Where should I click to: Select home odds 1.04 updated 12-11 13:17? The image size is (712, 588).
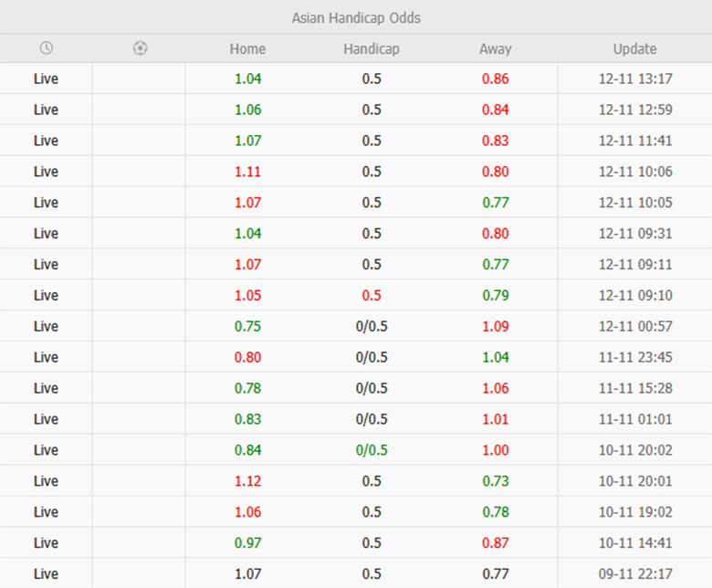point(247,79)
